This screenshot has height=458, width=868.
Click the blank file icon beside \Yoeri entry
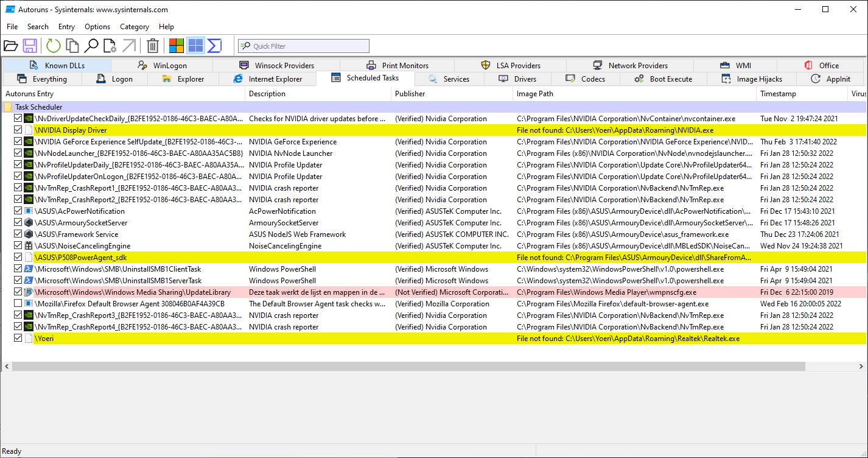29,339
